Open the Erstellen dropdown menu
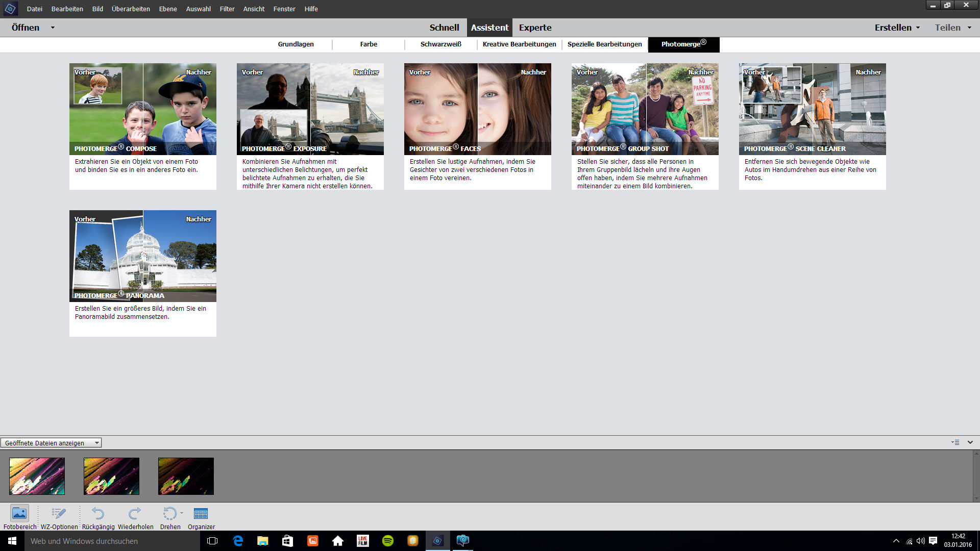This screenshot has width=980, height=551. 897,28
